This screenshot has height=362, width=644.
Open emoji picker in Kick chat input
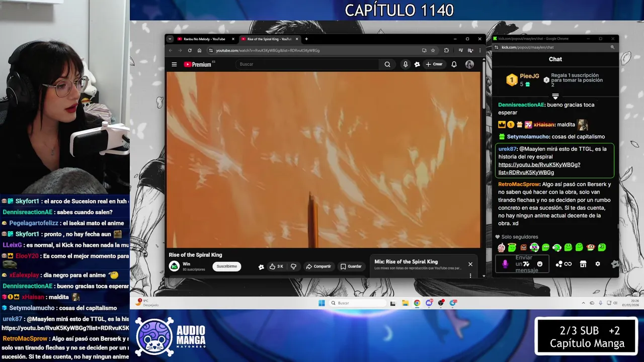point(540,264)
